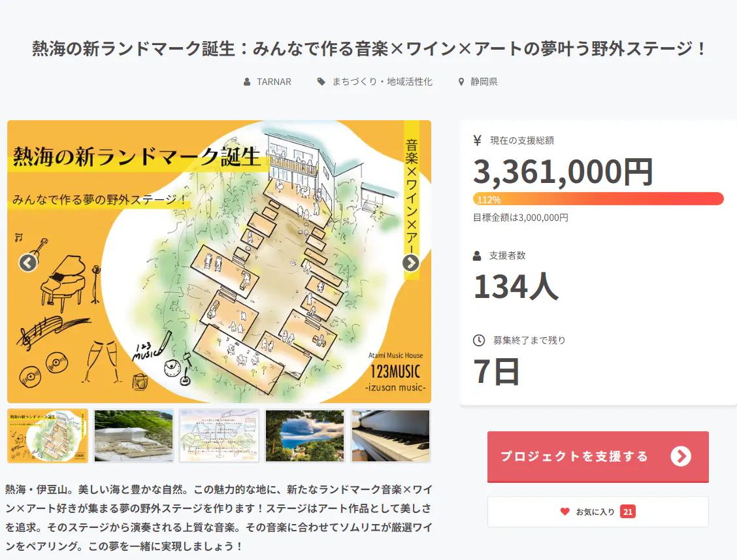Image resolution: width=737 pixels, height=560 pixels.
Task: Click the heart icon in お気に入り button
Action: 565,512
